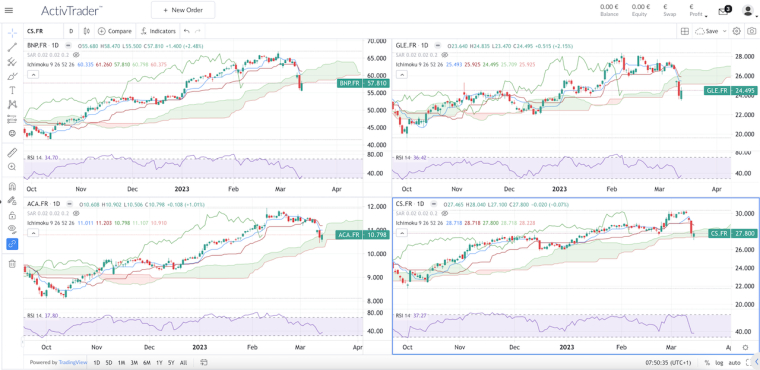Collapse the BNP.FR indicator legend
This screenshot has height=370, width=760.
(x=32, y=75)
